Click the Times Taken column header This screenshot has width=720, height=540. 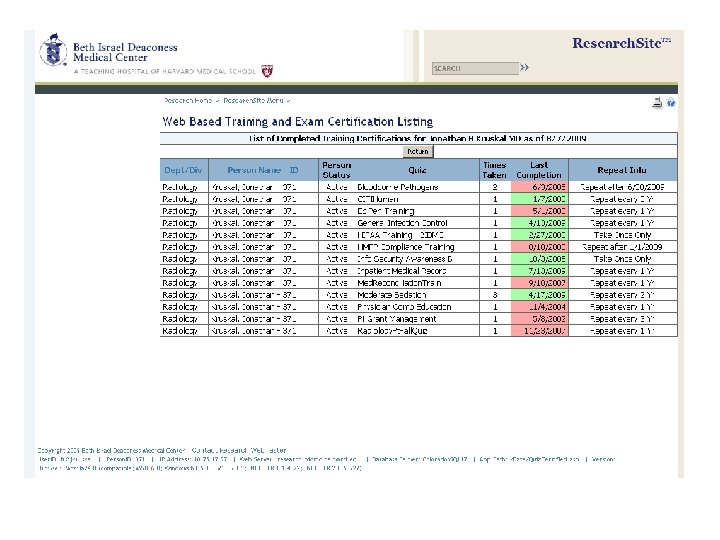495,170
